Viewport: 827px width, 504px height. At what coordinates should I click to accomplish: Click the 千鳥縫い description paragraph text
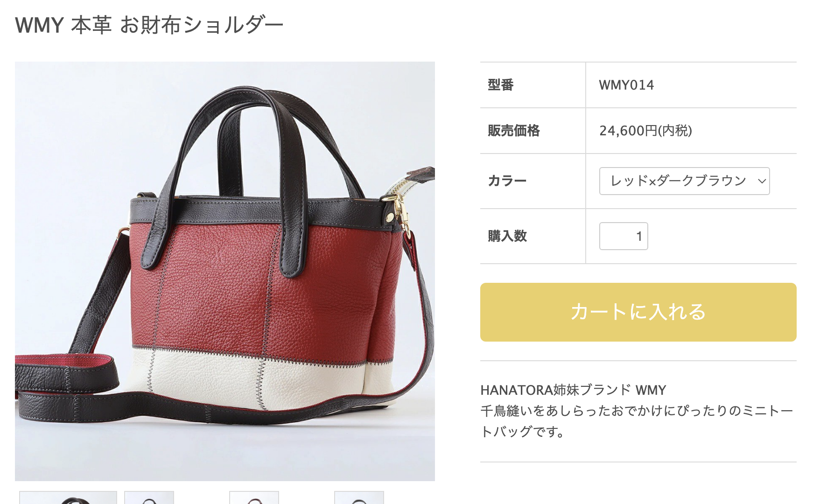pos(637,421)
